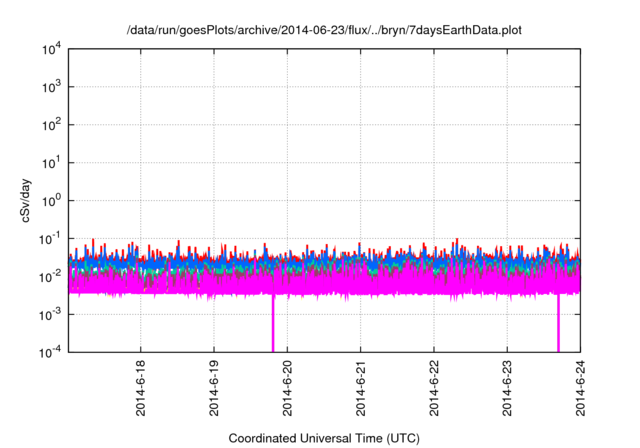Click the 10^2 y-axis tick label

tap(51, 125)
